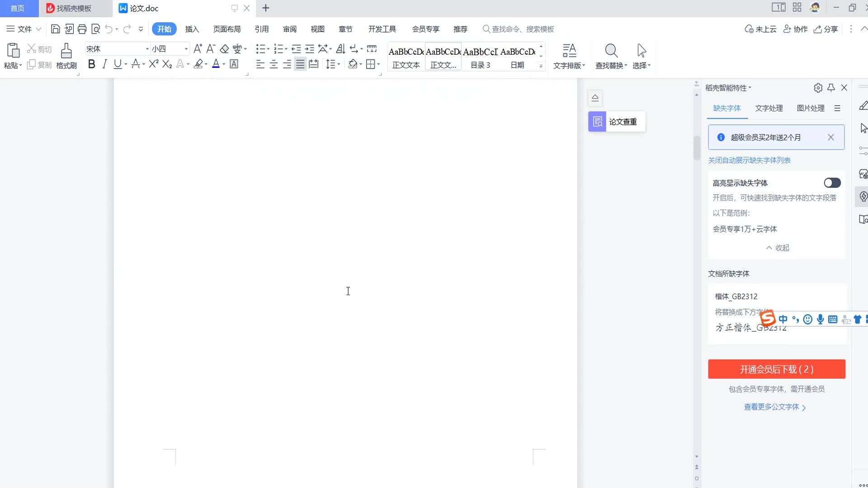Click the 论文查重 plagiarism check icon

pyautogui.click(x=597, y=122)
